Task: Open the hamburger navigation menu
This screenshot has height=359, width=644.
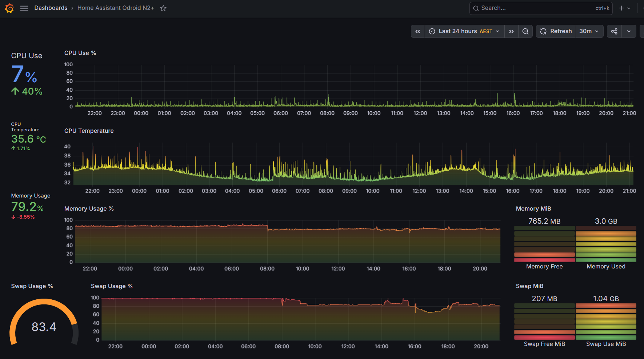Action: (x=24, y=8)
